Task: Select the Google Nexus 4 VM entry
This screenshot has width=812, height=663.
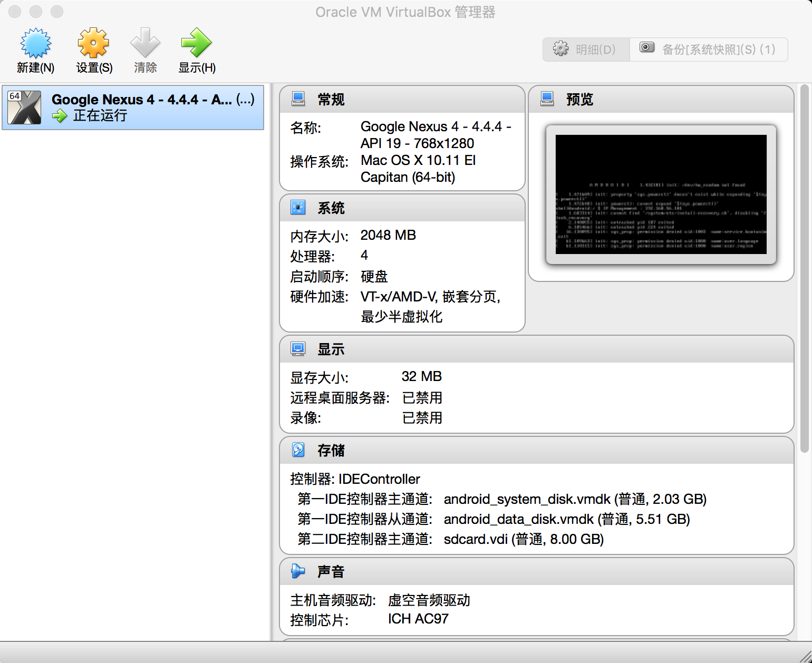Action: pos(133,108)
